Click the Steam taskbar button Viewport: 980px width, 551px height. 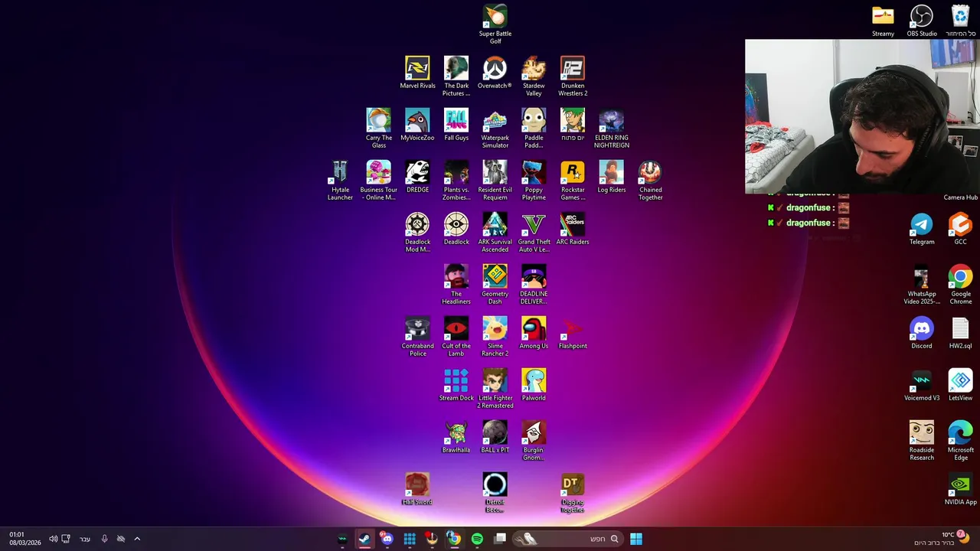[x=364, y=539]
